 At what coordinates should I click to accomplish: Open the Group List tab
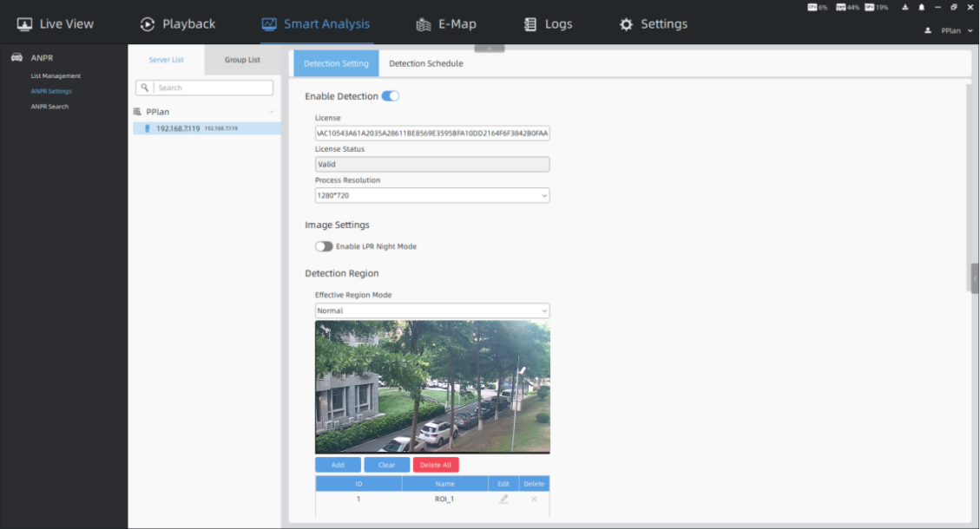tap(242, 60)
